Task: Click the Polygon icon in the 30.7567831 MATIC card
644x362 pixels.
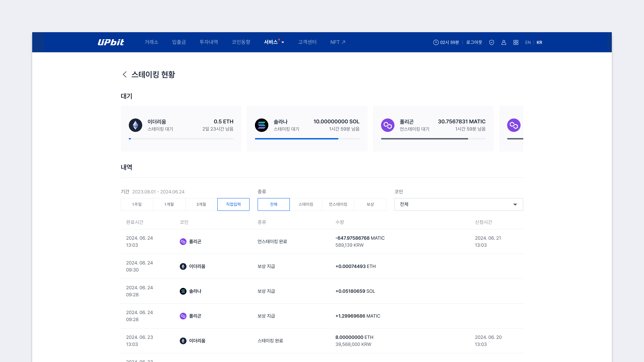Action: (x=388, y=125)
